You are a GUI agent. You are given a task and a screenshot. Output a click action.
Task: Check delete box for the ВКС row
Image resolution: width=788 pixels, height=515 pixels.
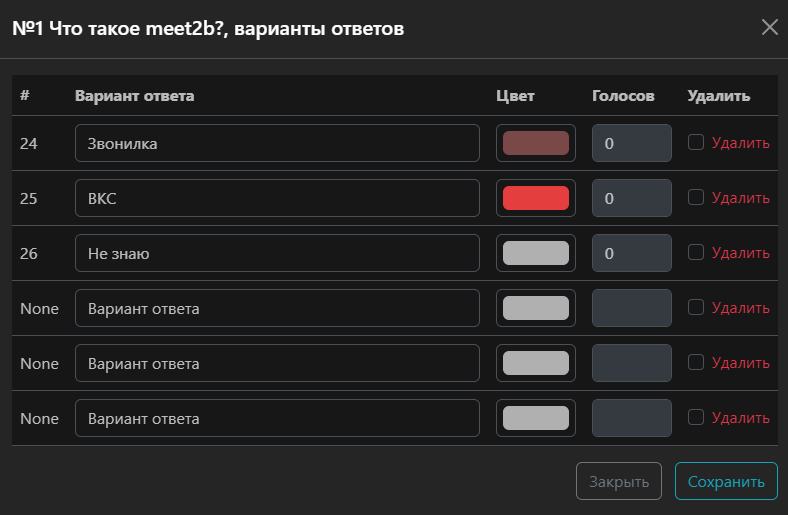(x=696, y=198)
